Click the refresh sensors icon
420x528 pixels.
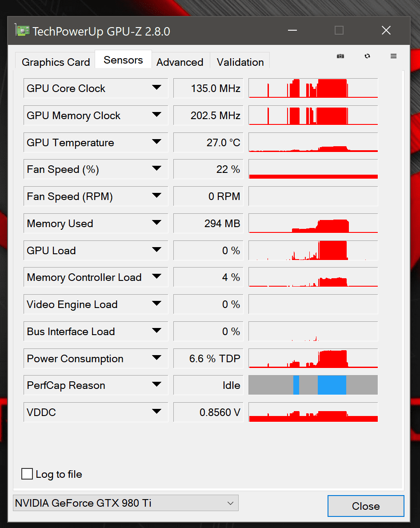pos(367,56)
